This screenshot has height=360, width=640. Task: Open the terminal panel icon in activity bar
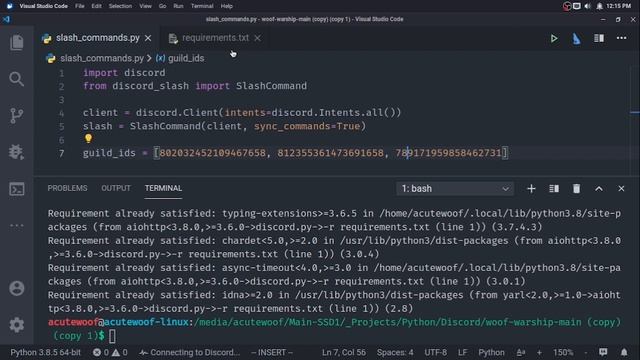(17, 189)
